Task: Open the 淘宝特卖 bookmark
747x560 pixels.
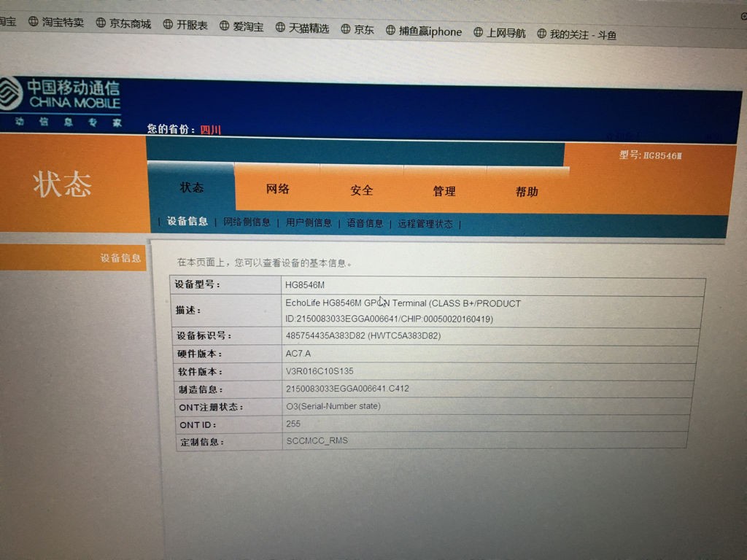Action: click(55, 22)
